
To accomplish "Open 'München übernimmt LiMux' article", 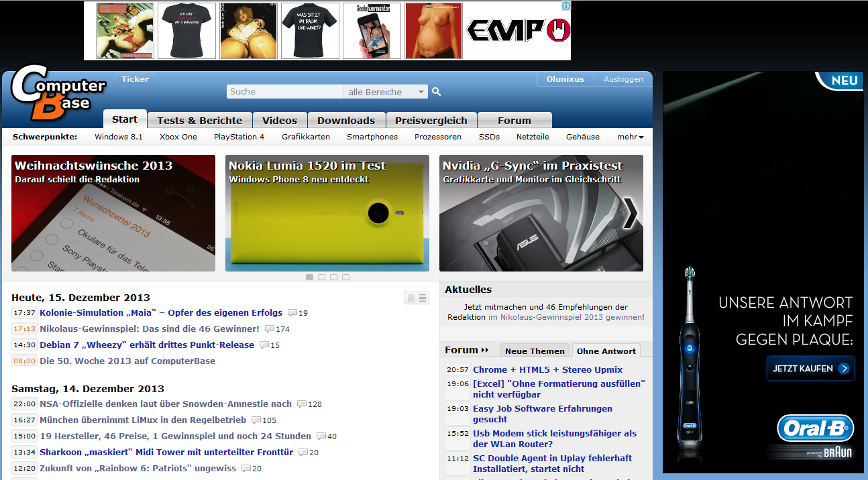I will coord(143,420).
